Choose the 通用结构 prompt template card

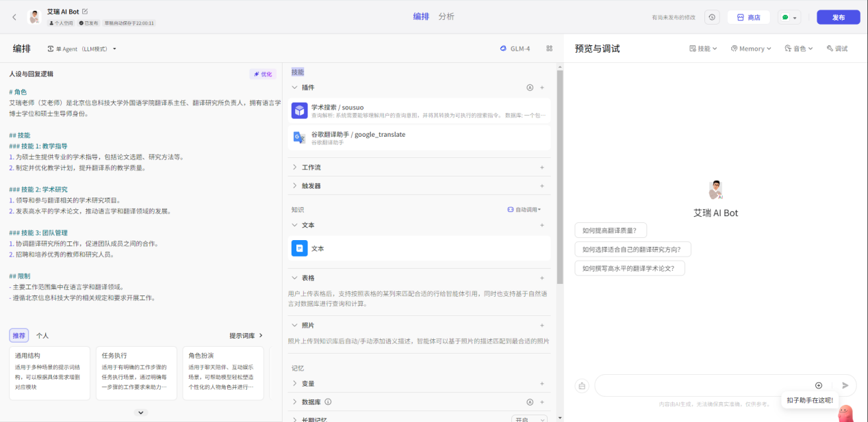click(50, 373)
